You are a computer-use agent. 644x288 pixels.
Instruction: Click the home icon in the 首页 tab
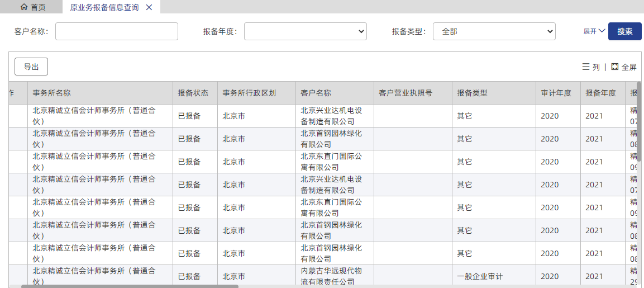tap(23, 7)
